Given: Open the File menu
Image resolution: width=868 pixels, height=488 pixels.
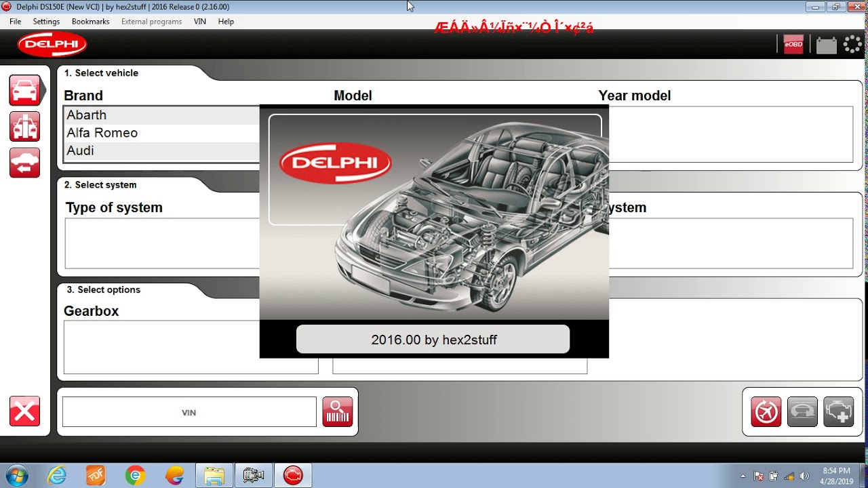Looking at the screenshot, I should tap(15, 22).
